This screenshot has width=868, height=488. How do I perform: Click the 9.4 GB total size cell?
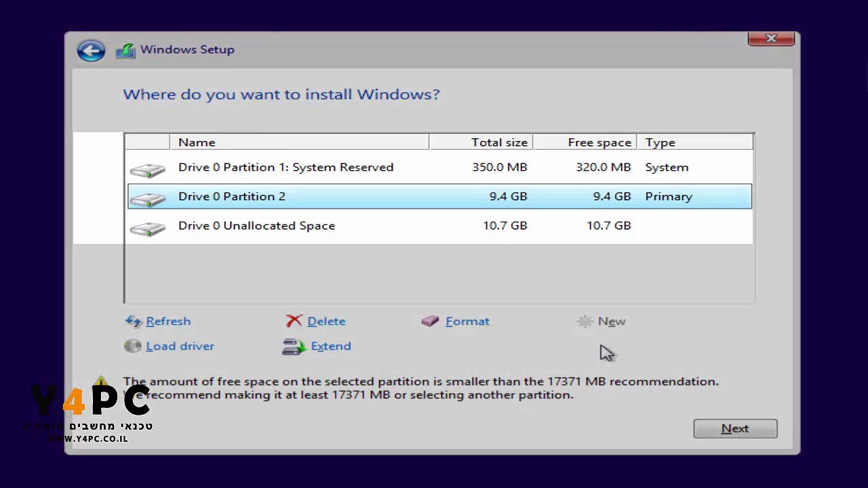pyautogui.click(x=508, y=197)
